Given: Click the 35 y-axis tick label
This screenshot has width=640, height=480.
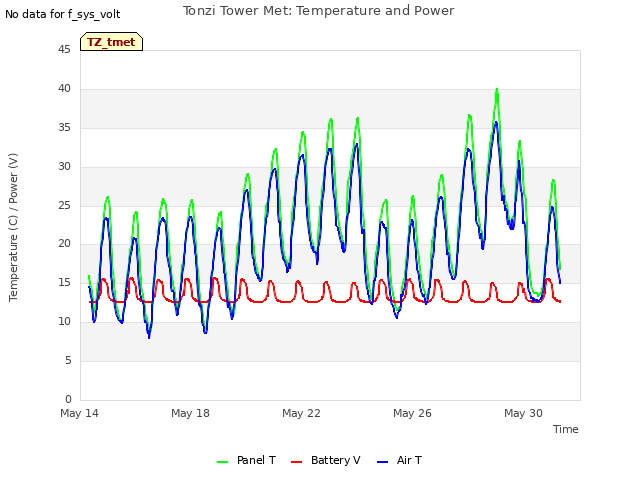Looking at the screenshot, I should pyautogui.click(x=64, y=127).
